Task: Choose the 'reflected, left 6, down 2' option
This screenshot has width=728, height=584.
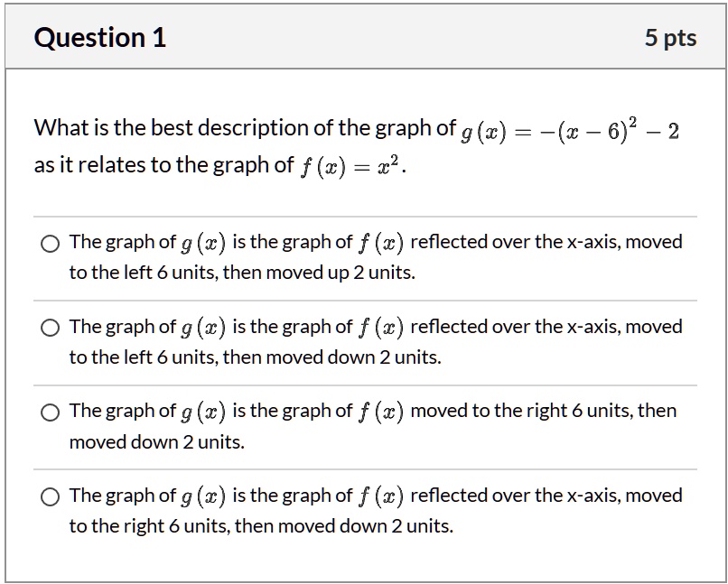Action: (x=50, y=327)
